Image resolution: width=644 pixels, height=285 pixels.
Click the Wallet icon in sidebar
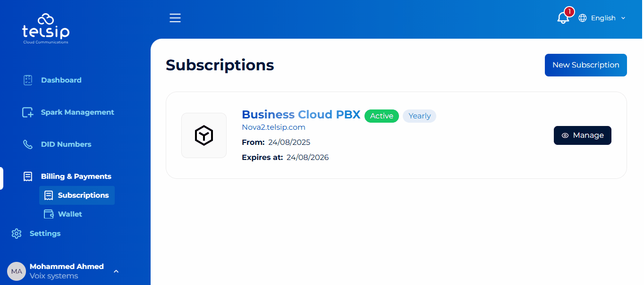(48, 214)
